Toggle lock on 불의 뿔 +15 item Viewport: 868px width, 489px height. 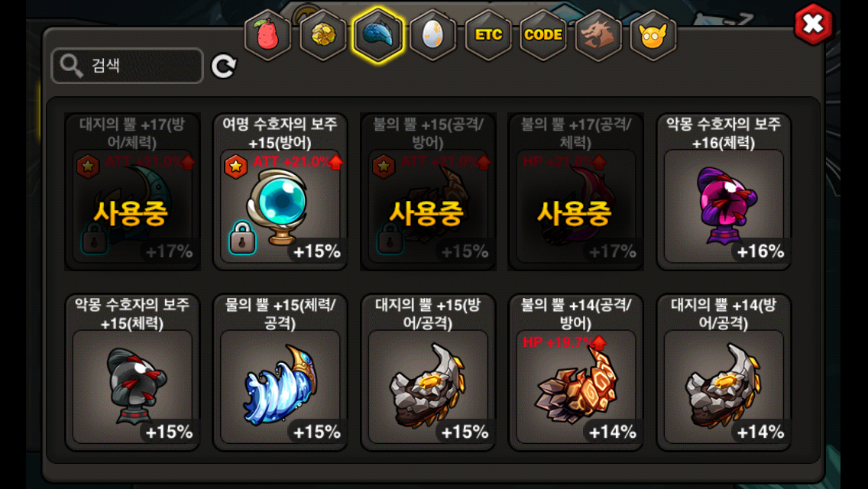tap(390, 238)
